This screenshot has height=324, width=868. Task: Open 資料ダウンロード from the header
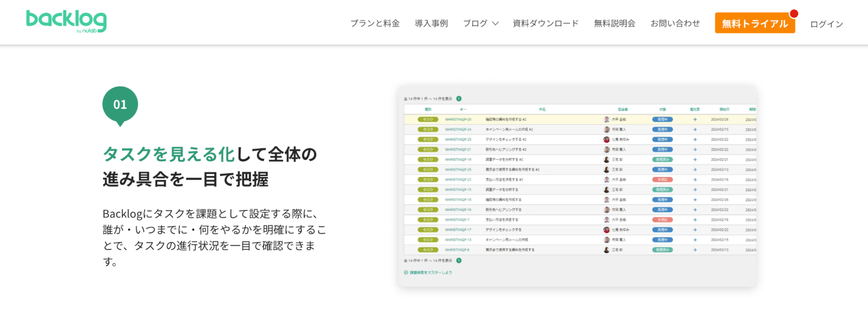point(545,23)
